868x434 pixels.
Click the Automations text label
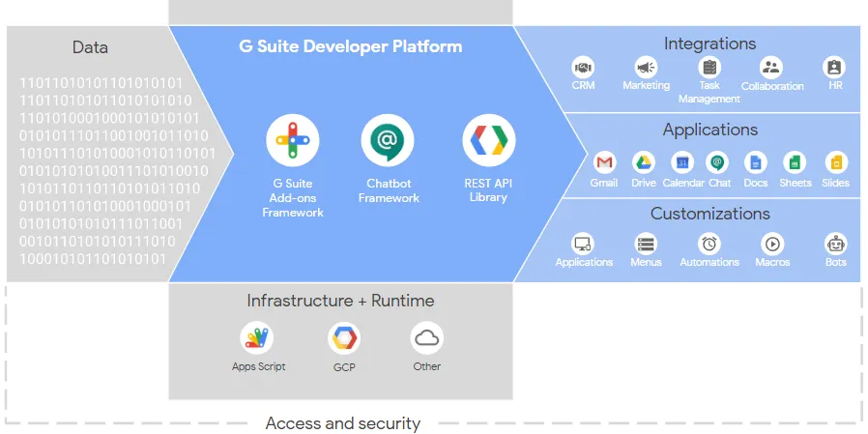709,262
